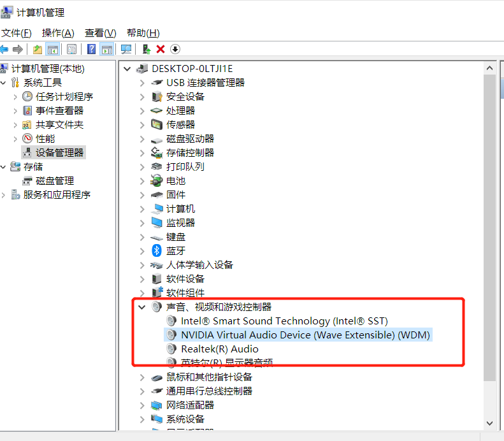
Task: Expand the 磁盘驱动器 category
Action: pos(142,139)
